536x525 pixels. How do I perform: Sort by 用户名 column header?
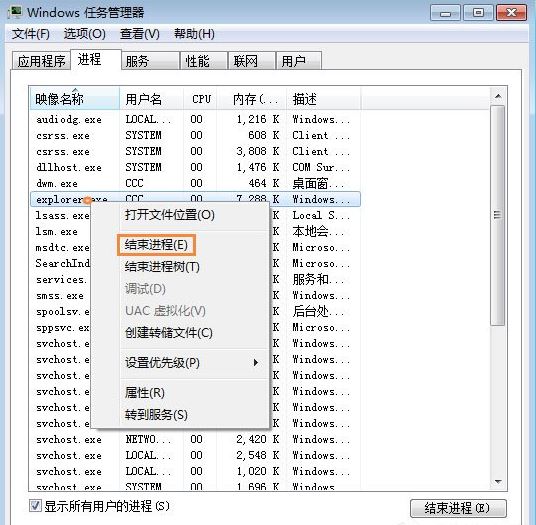pos(151,99)
